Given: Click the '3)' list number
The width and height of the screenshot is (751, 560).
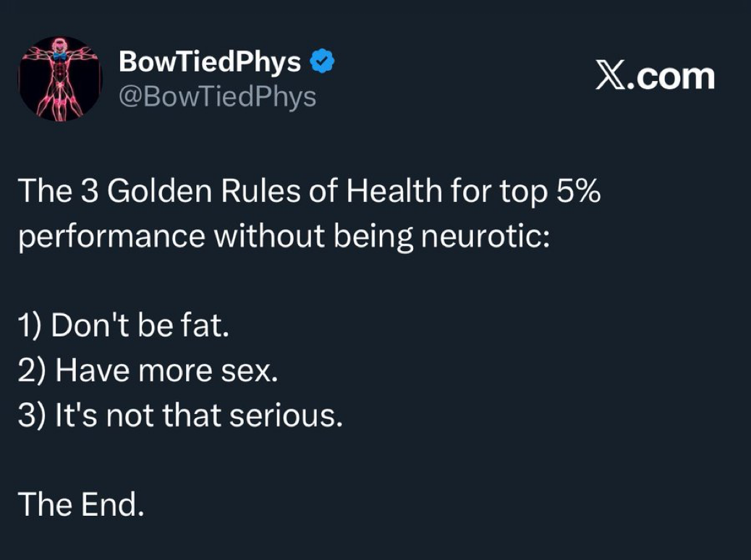Looking at the screenshot, I should click(x=32, y=416).
